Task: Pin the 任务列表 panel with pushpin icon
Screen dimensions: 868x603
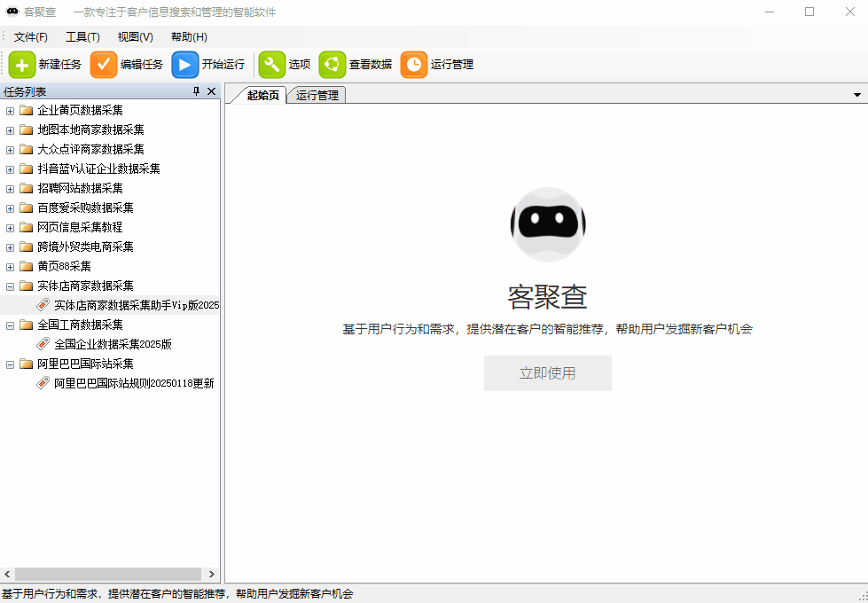Action: tap(196, 91)
